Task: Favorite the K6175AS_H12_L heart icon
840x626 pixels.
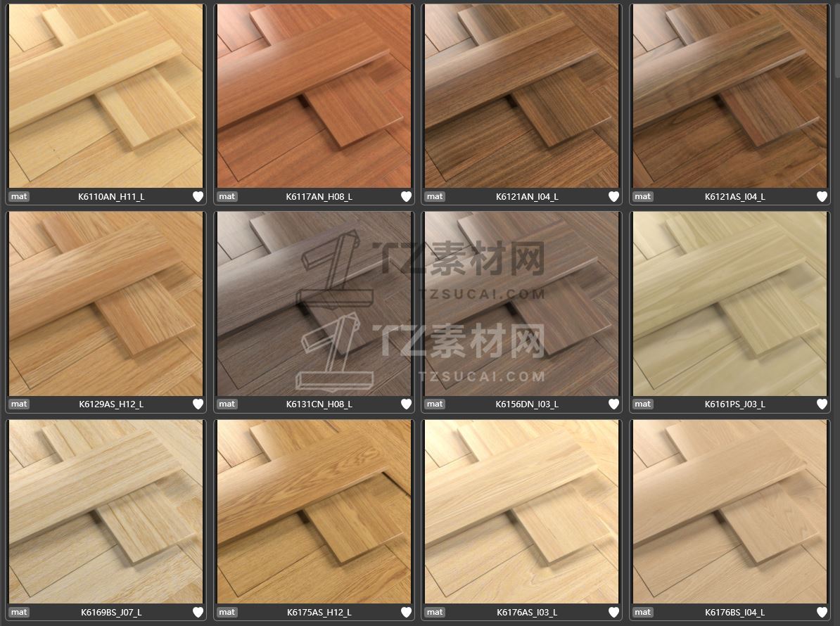Action: click(406, 611)
